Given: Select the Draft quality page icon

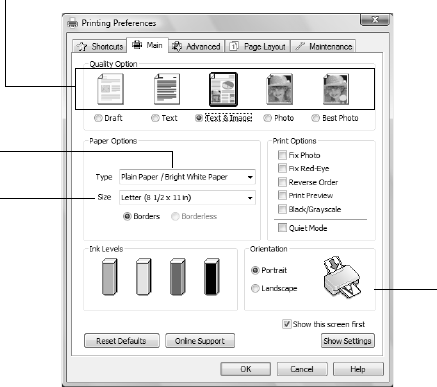Looking at the screenshot, I should [110, 89].
